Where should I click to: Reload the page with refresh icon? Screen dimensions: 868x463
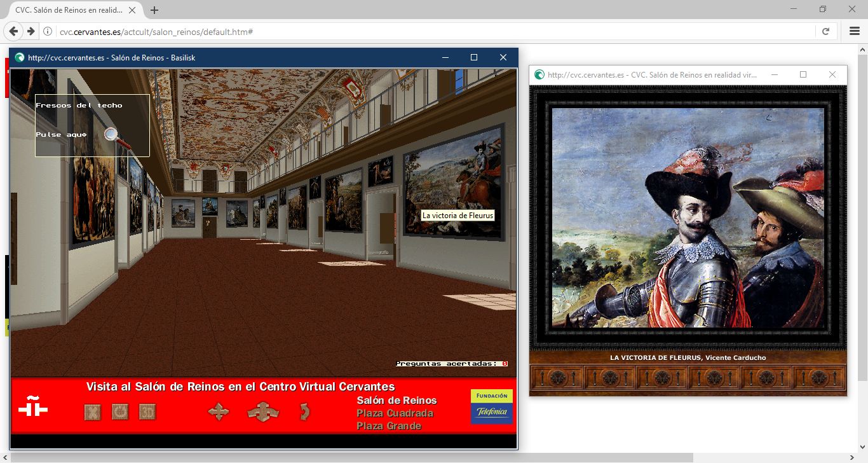(x=825, y=31)
